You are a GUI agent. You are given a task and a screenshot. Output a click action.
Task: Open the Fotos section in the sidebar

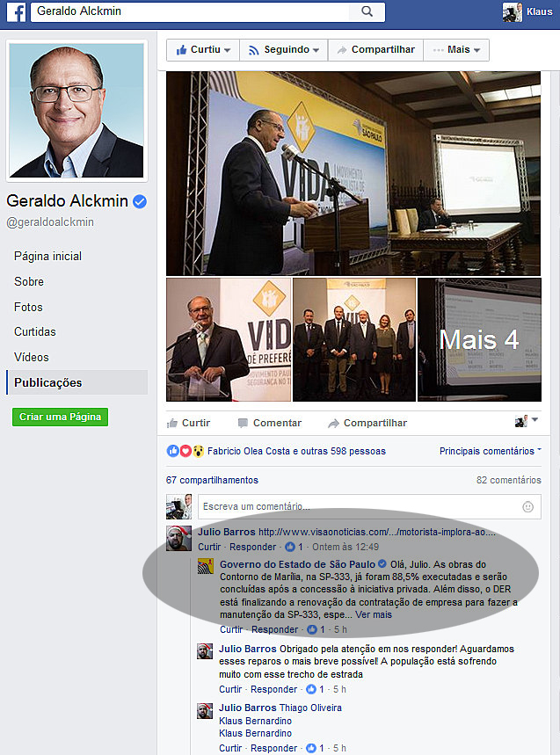pos(28,307)
